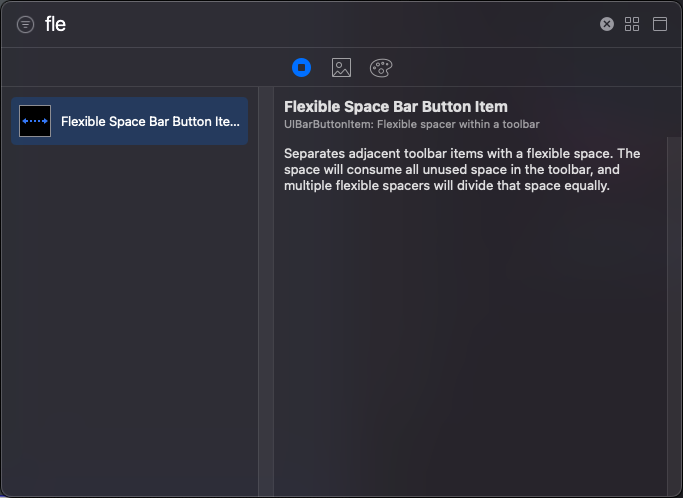
Task: Show the Image library tab
Action: point(341,68)
